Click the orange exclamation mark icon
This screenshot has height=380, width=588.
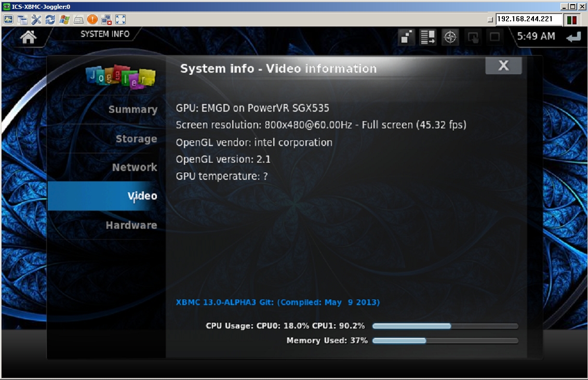[x=92, y=20]
